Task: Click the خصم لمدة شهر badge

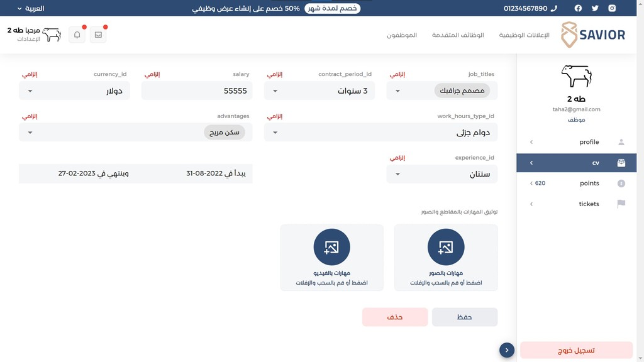Action: click(332, 8)
